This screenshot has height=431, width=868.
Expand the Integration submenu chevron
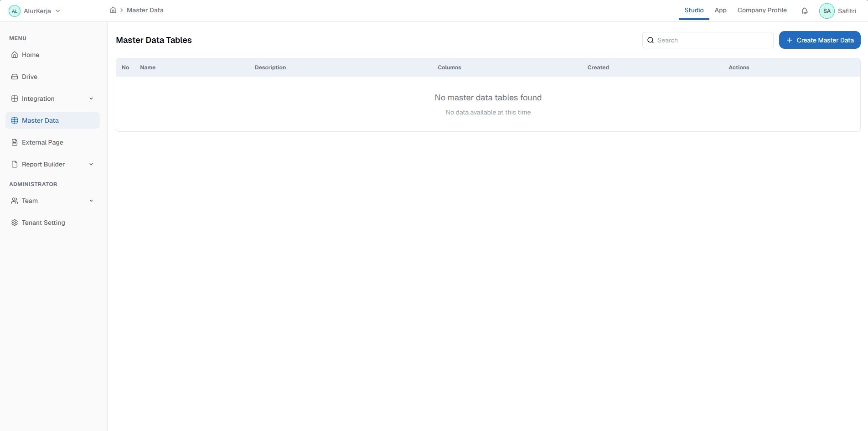pyautogui.click(x=91, y=99)
